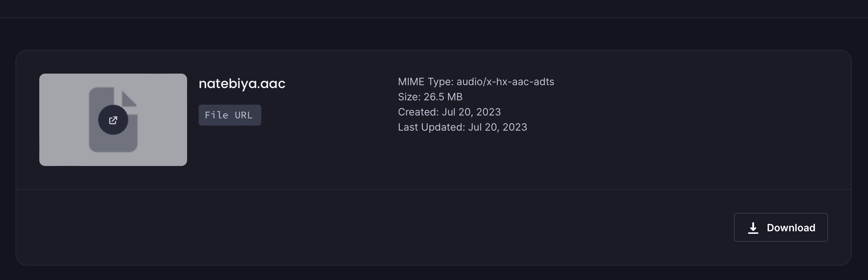Select the Last Updated date entry
Screen dimensions: 868x280
(462, 127)
